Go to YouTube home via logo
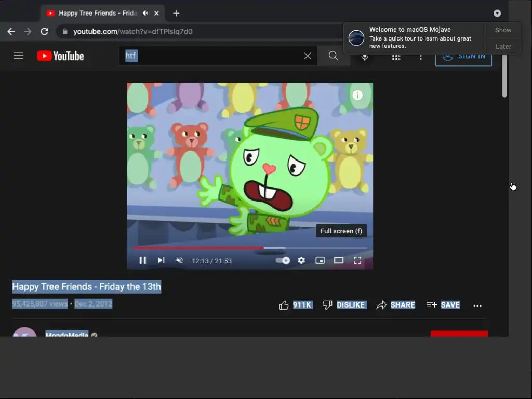The image size is (532, 399). pyautogui.click(x=60, y=56)
